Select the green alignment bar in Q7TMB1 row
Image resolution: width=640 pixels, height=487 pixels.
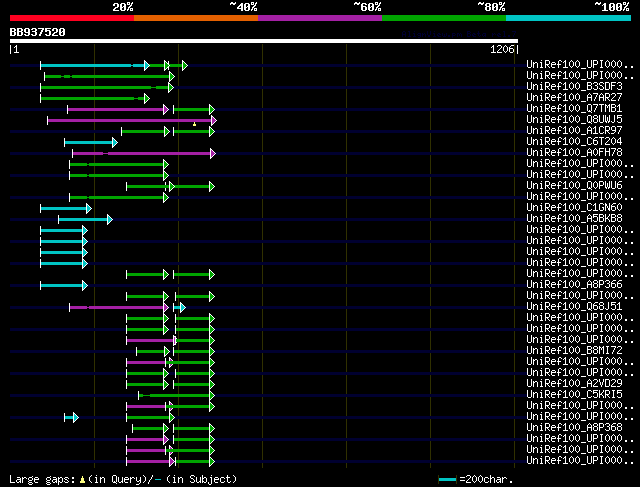click(x=194, y=109)
